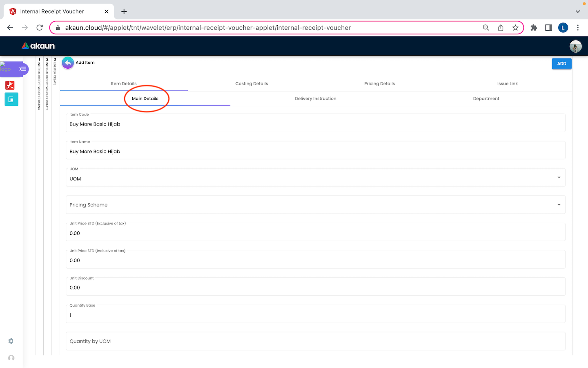Select the Department sub-tab
The image size is (588, 368).
tap(486, 99)
